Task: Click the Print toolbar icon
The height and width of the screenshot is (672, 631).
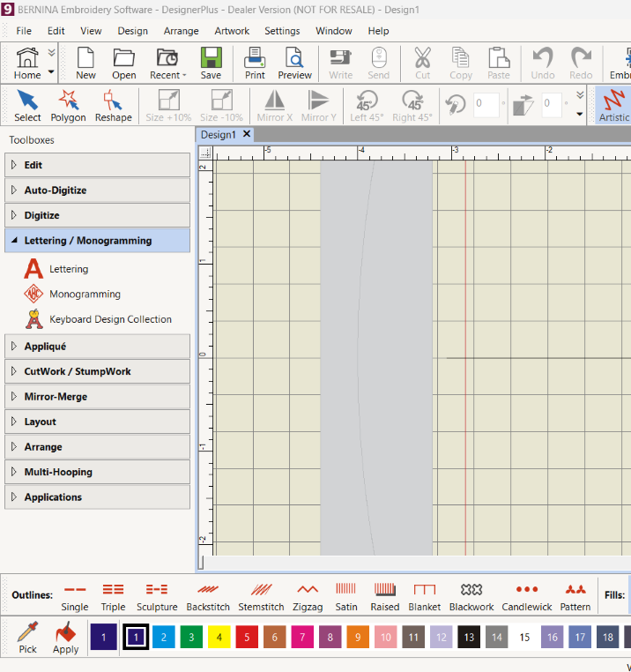Action: click(255, 63)
